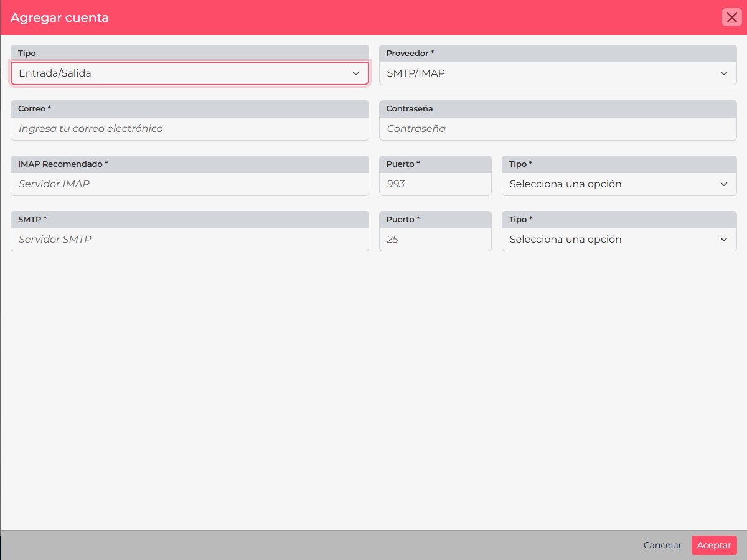Focus the Contraseña password field
Screen dimensions: 747x560
(x=558, y=129)
